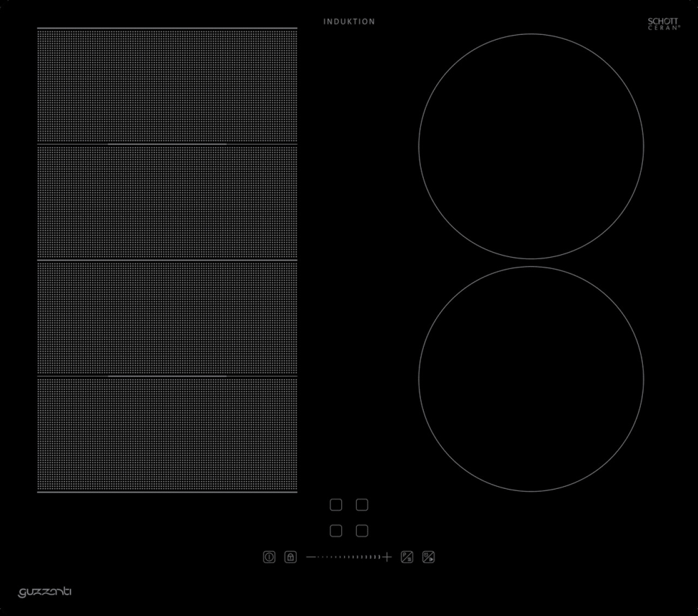Tap the power on/off touch key

coord(269,557)
